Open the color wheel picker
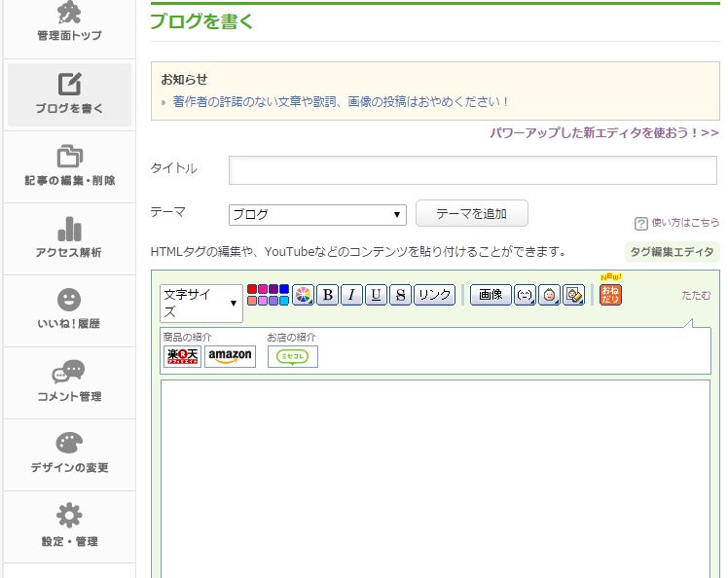 pyautogui.click(x=303, y=295)
